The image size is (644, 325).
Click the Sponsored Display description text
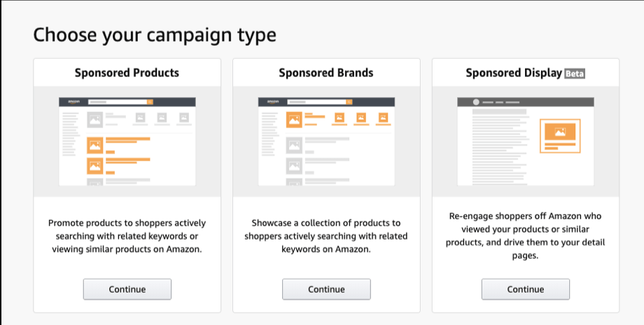(525, 236)
